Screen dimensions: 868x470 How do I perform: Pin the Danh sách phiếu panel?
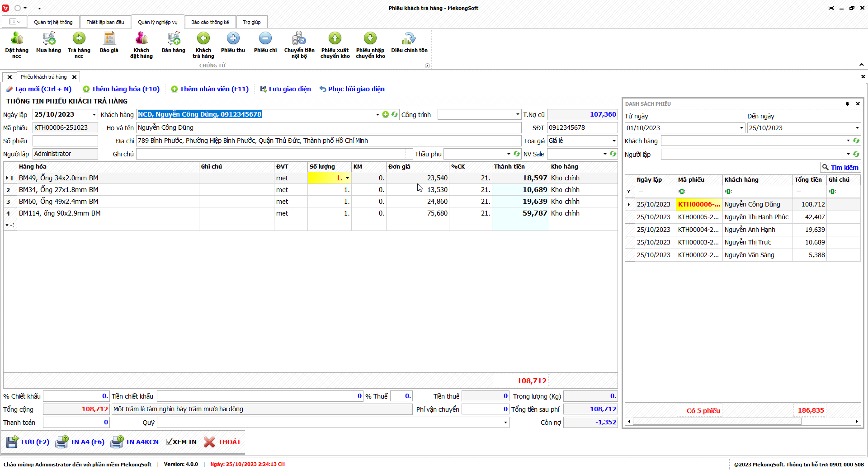tap(847, 104)
